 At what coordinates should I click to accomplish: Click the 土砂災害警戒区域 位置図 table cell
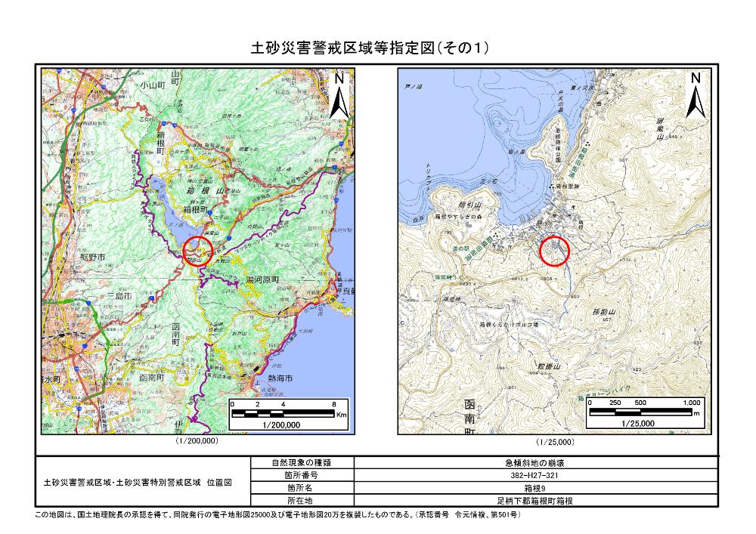click(x=141, y=482)
